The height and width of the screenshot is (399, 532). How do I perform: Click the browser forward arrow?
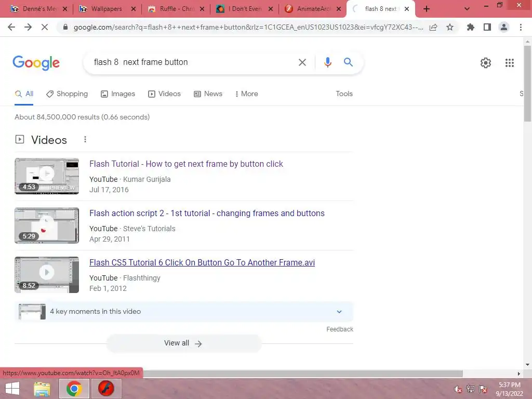pyautogui.click(x=28, y=27)
